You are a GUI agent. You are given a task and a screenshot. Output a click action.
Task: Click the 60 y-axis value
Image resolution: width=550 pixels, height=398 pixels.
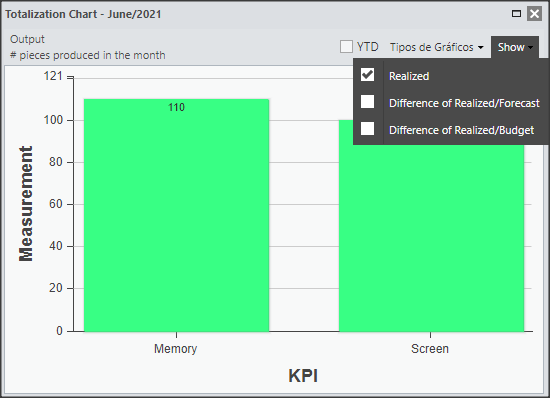tap(56, 204)
